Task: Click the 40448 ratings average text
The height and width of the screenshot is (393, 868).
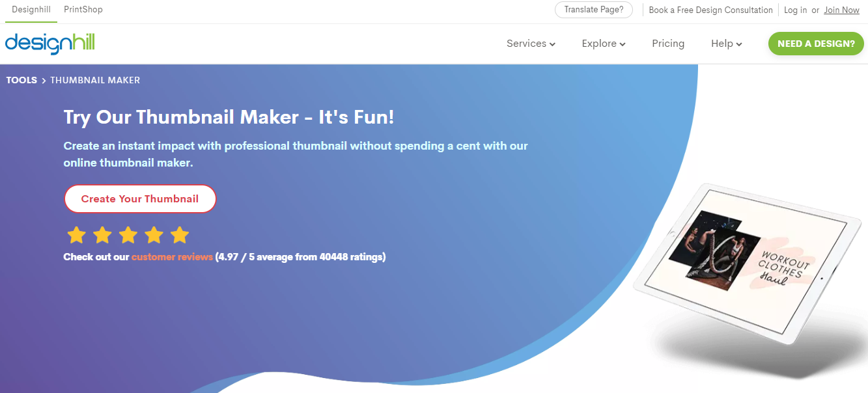Action: 301,257
